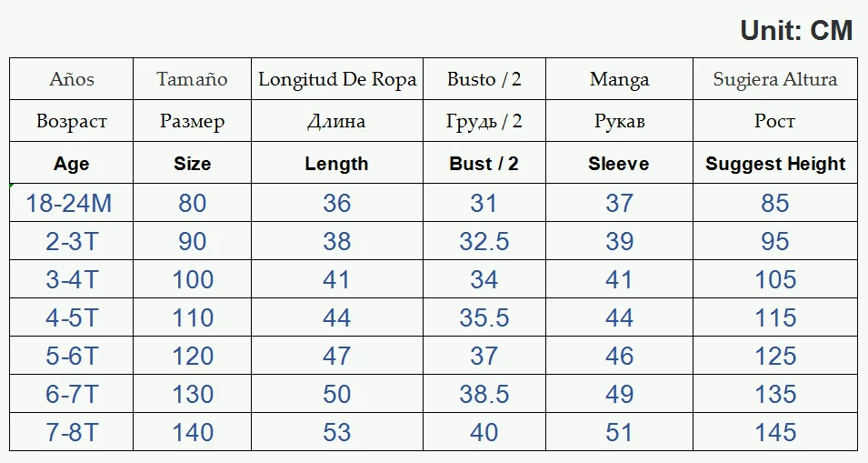Screen dimensions: 868x463
Task: Select size value 100 cell
Action: [x=193, y=279]
